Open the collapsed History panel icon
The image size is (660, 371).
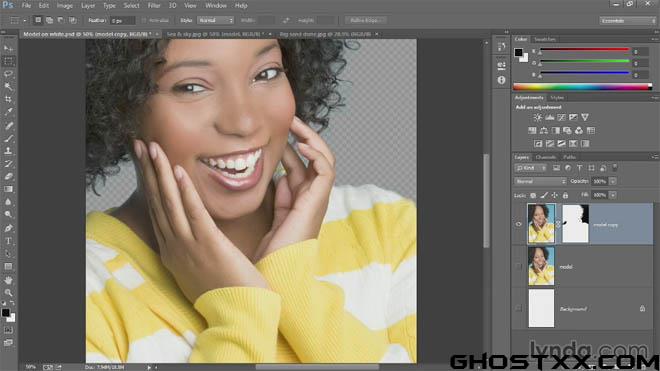coord(501,47)
